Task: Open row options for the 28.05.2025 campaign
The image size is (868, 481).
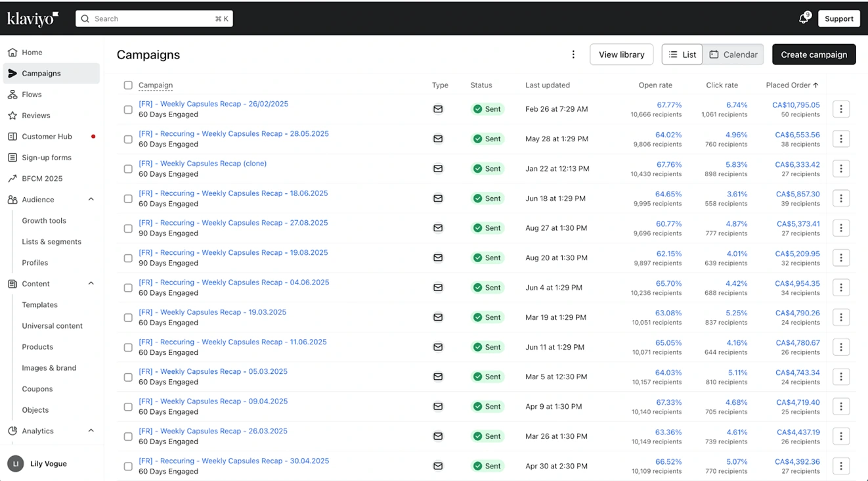Action: [841, 139]
